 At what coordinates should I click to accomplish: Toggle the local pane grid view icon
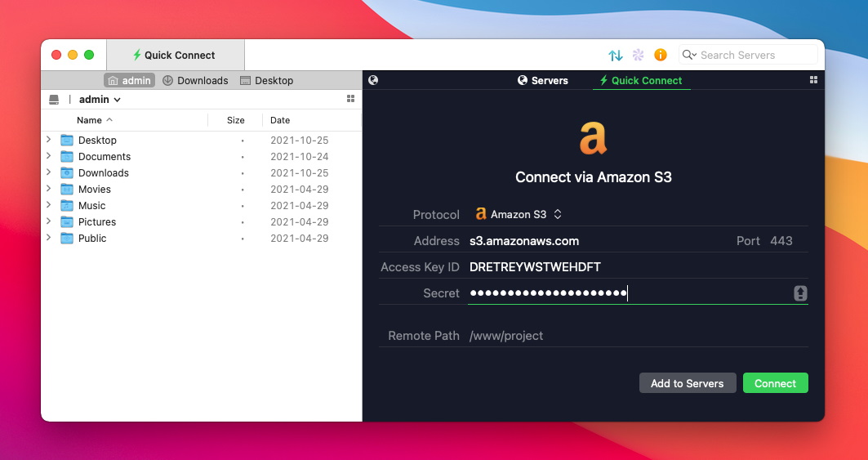tap(350, 99)
